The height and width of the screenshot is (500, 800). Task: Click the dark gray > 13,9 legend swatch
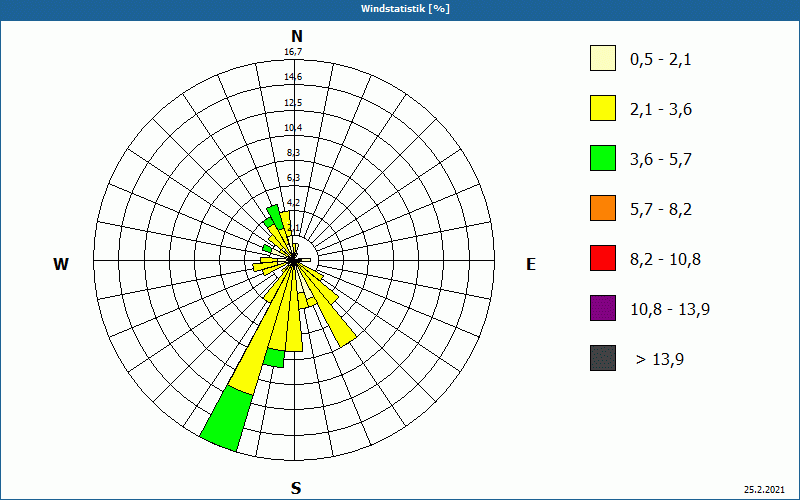point(603,358)
